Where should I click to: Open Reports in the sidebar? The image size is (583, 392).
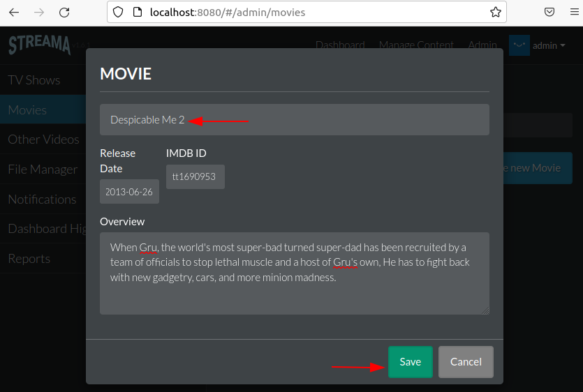(x=43, y=258)
